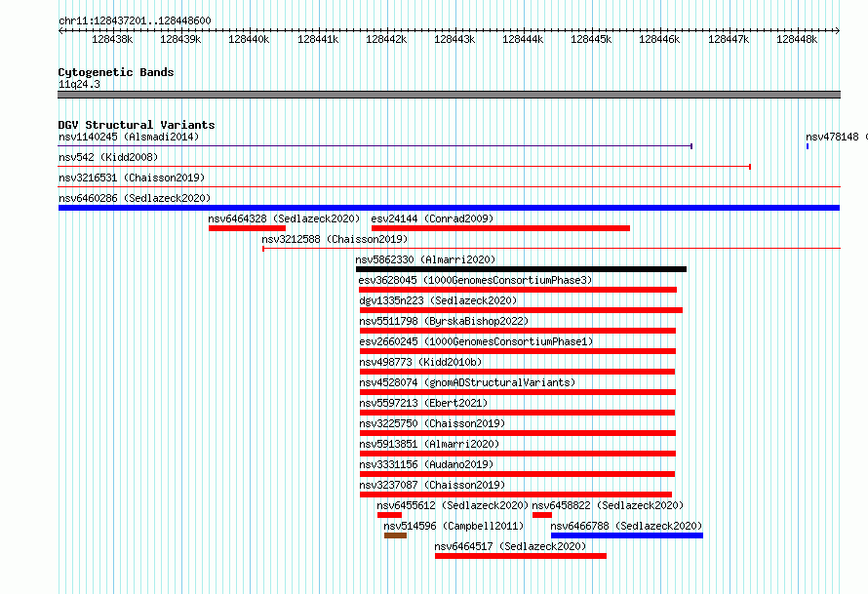868x594 pixels.
Task: Select the small blue nsv478148 marker
Action: coord(808,146)
